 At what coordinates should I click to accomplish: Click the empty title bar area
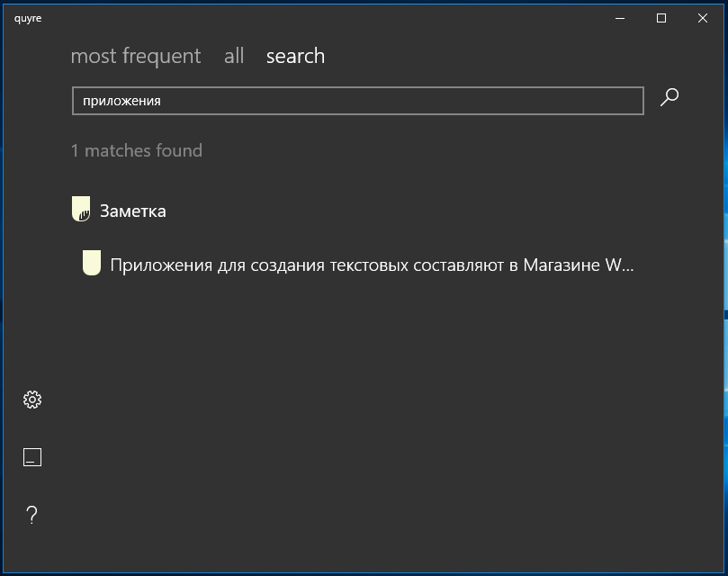325,18
